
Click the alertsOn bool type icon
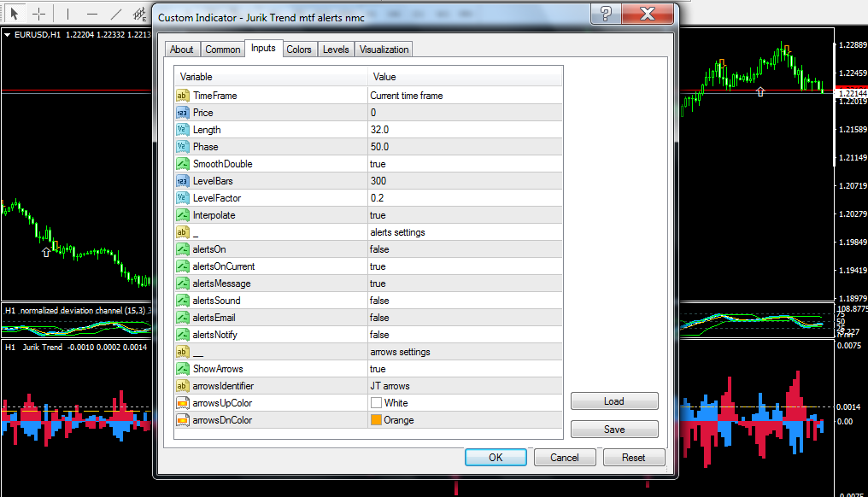(x=182, y=249)
